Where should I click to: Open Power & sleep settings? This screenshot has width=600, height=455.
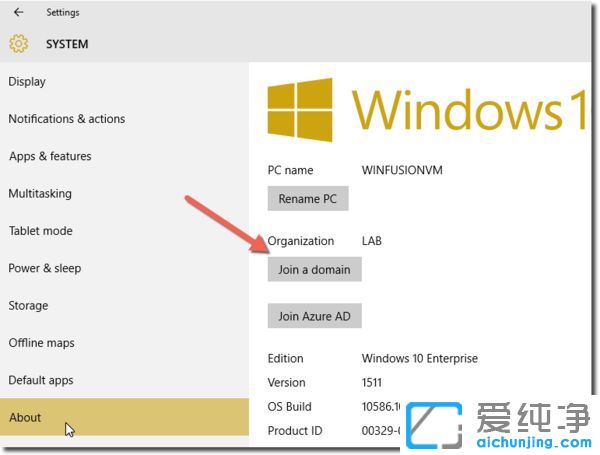(x=124, y=268)
